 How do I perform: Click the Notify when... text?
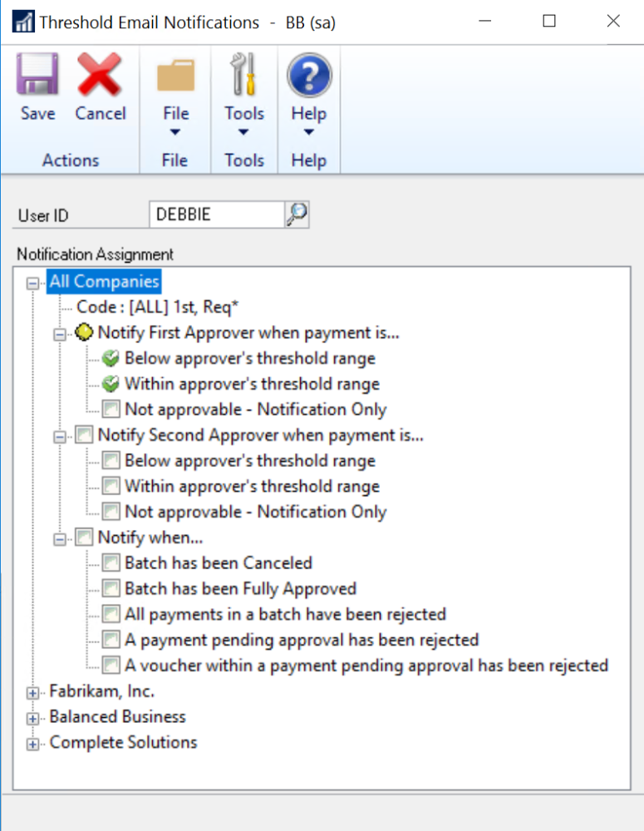(x=150, y=537)
